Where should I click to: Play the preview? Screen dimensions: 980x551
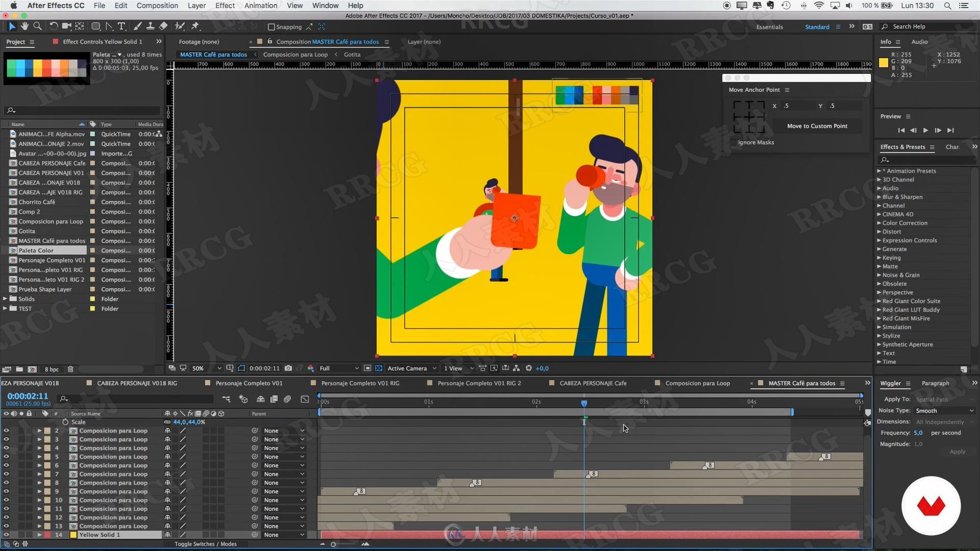pos(925,130)
